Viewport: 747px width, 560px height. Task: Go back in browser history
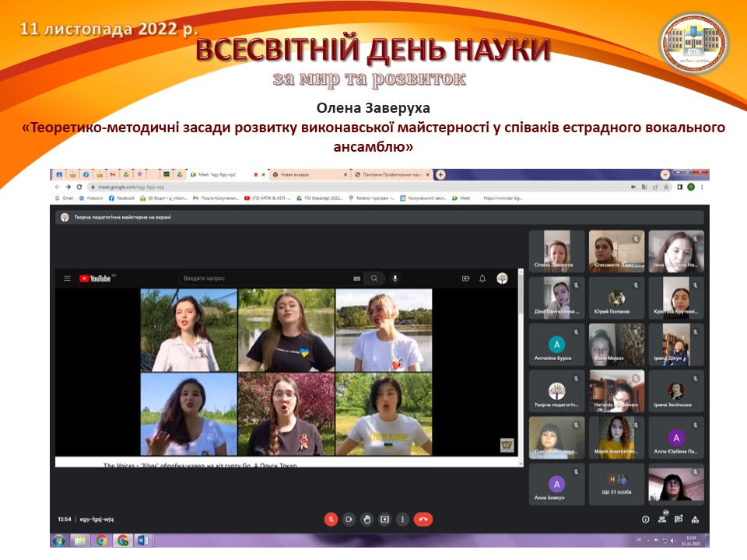pos(58,187)
